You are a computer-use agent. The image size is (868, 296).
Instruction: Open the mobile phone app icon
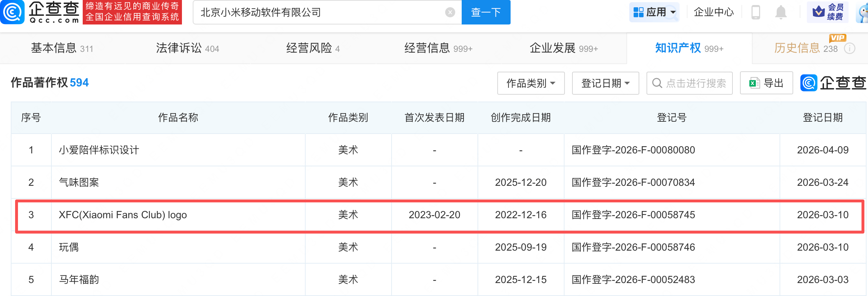point(755,12)
